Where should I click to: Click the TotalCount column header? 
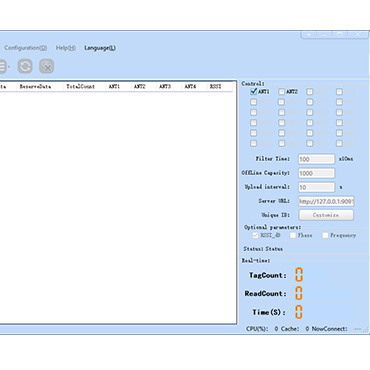[80, 86]
